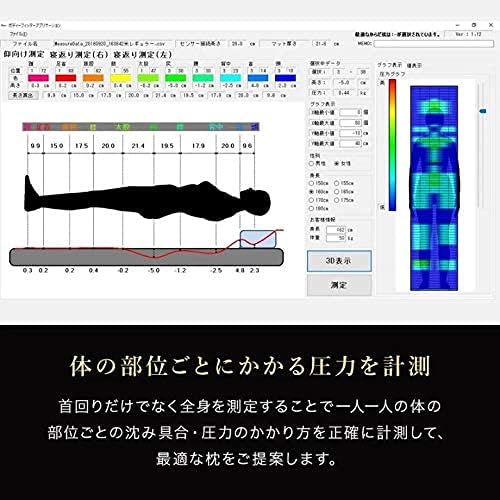Open the グラフ表示 tab above the pressure map
Viewport: 500px width, 500px height.
[x=389, y=65]
